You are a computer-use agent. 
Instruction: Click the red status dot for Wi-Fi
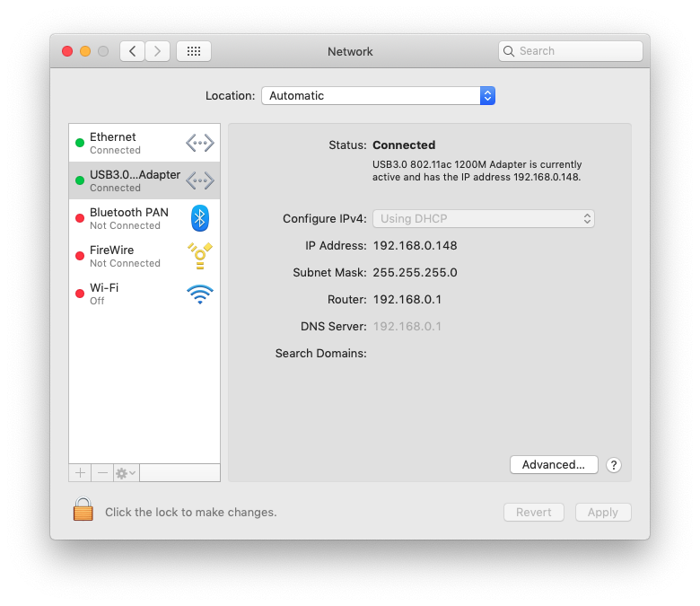click(x=80, y=294)
